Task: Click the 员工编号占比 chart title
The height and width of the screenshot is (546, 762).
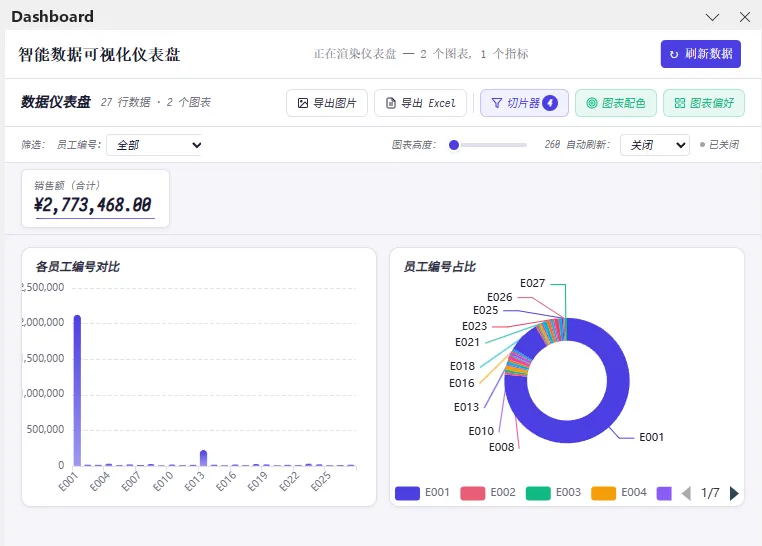Action: pos(440,267)
